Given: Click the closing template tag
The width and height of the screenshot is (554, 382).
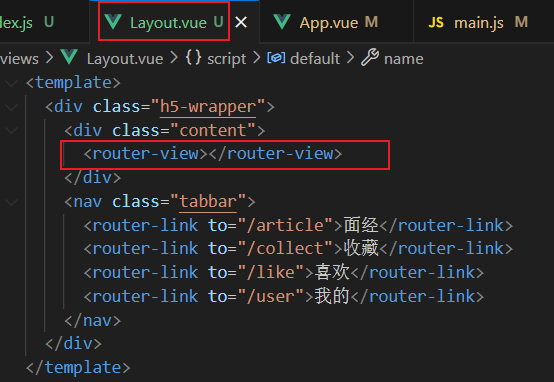Looking at the screenshot, I should click(x=78, y=368).
